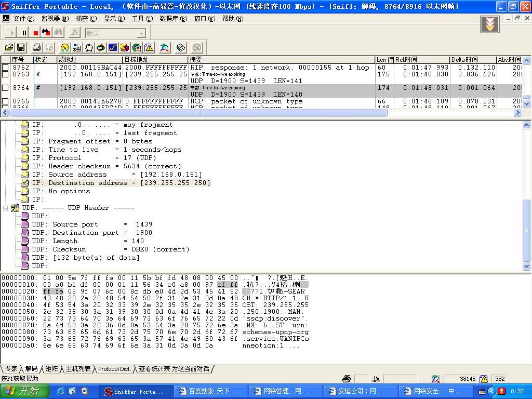This screenshot has width=532, height=399.
Task: Click the decode pane vertical scrollbar thumb
Action: coord(527,230)
